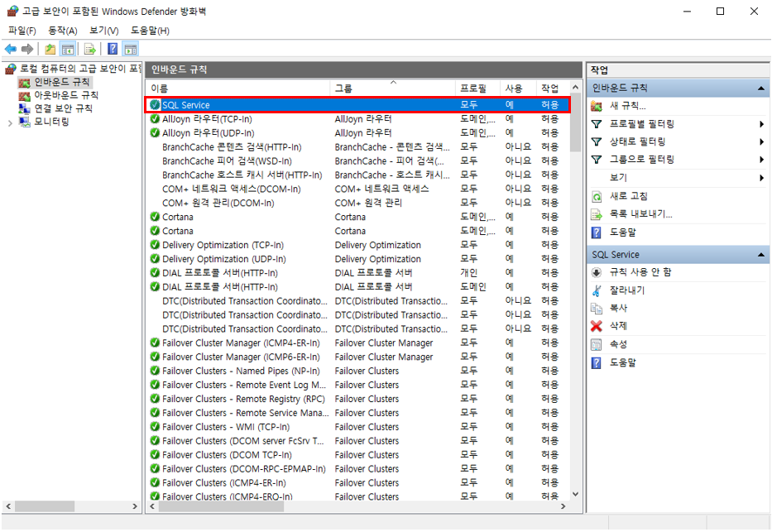Select the SQL Service rule row
Screen dimensions: 772x532
[x=358, y=105]
